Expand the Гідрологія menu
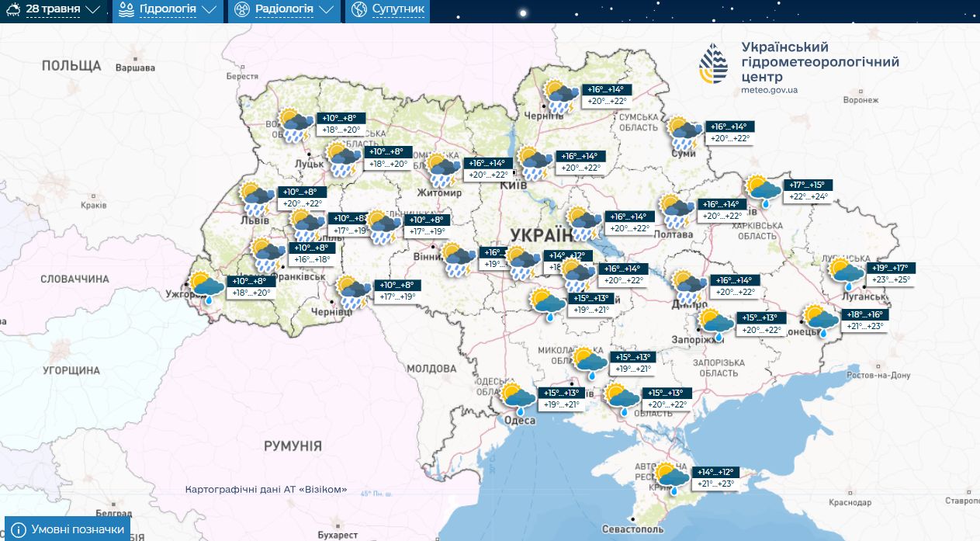Screen dimensions: 980x541 tap(168, 10)
